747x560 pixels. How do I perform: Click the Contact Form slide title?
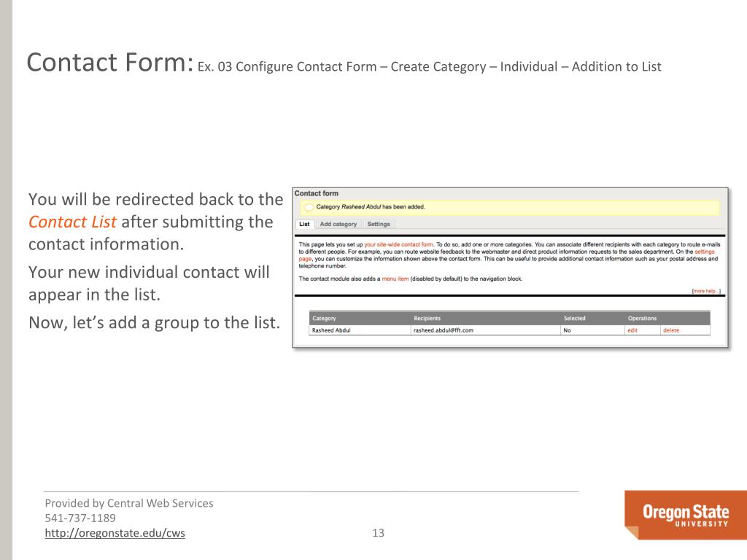(110, 63)
